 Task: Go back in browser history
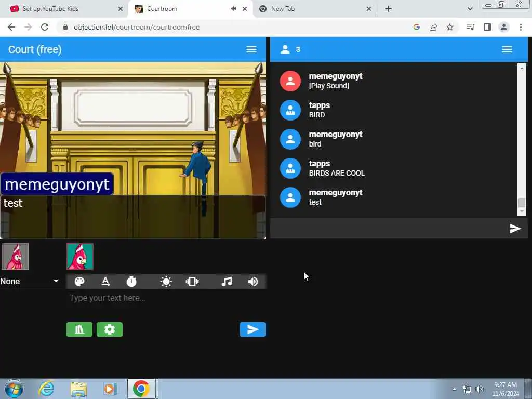[11, 27]
